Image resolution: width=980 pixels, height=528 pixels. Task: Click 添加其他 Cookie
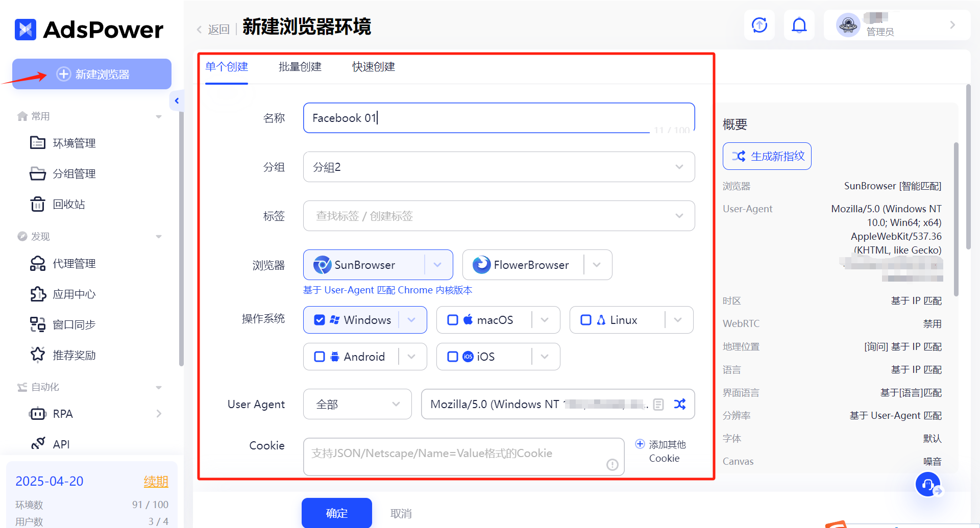point(661,451)
